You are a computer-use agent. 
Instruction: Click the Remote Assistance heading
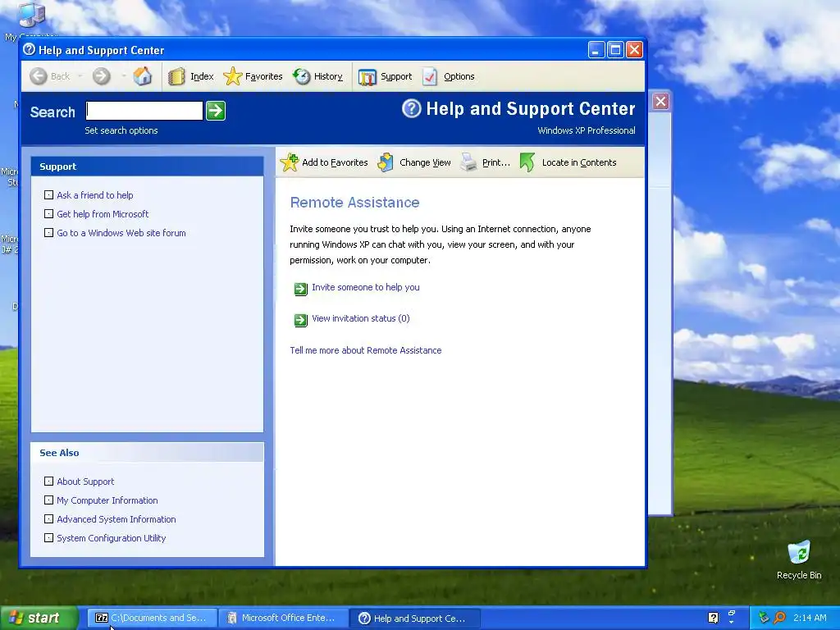(354, 203)
